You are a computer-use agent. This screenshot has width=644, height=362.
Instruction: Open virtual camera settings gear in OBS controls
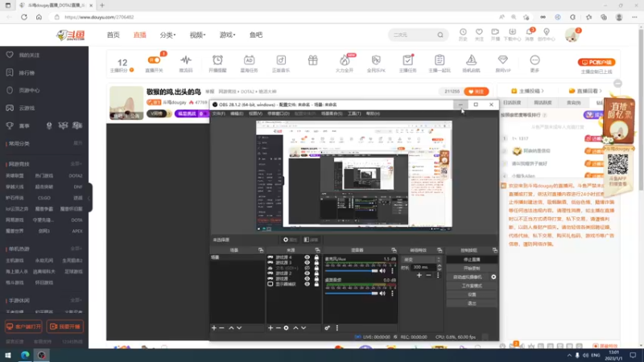(493, 277)
